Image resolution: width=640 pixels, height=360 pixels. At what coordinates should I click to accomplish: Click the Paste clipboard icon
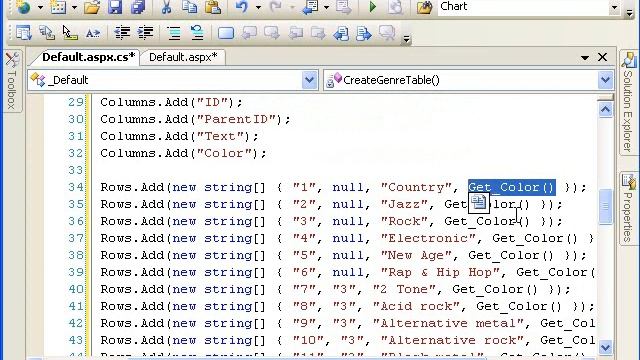click(213, 7)
